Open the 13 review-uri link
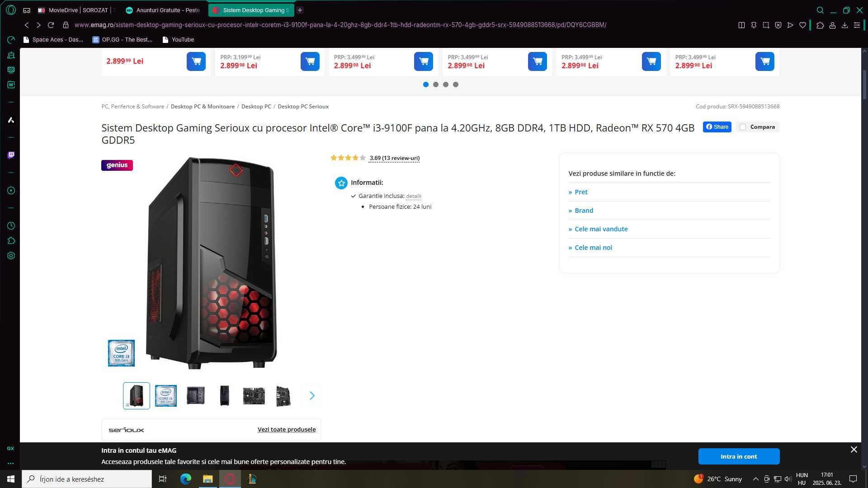The width and height of the screenshot is (868, 488). pyautogui.click(x=394, y=158)
